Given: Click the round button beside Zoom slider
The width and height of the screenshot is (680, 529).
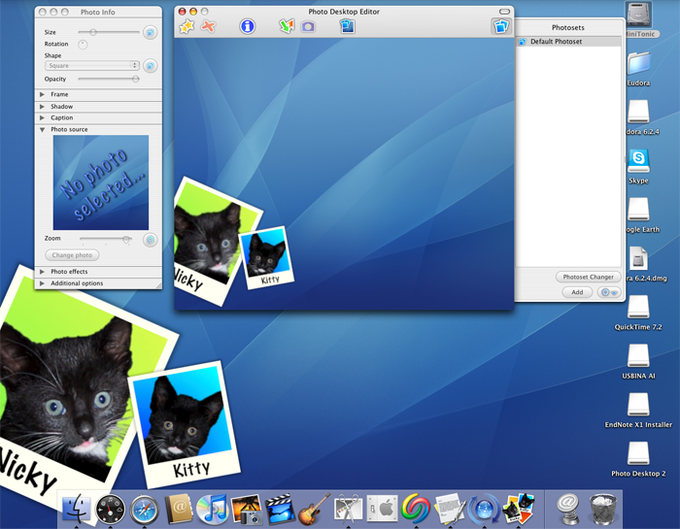Looking at the screenshot, I should [x=150, y=239].
